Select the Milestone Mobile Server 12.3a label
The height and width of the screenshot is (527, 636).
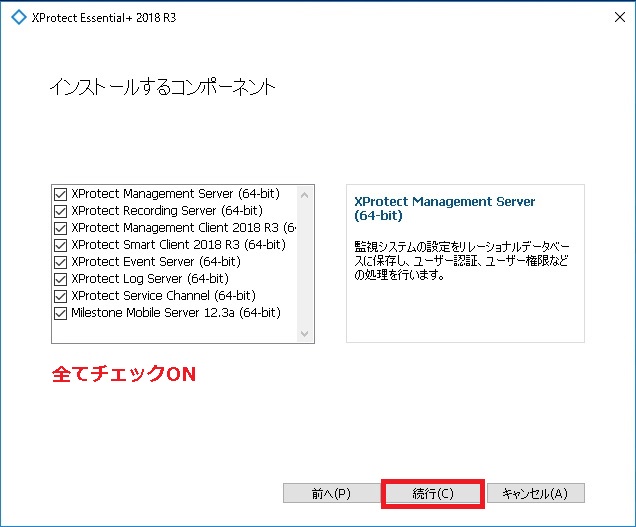point(176,313)
